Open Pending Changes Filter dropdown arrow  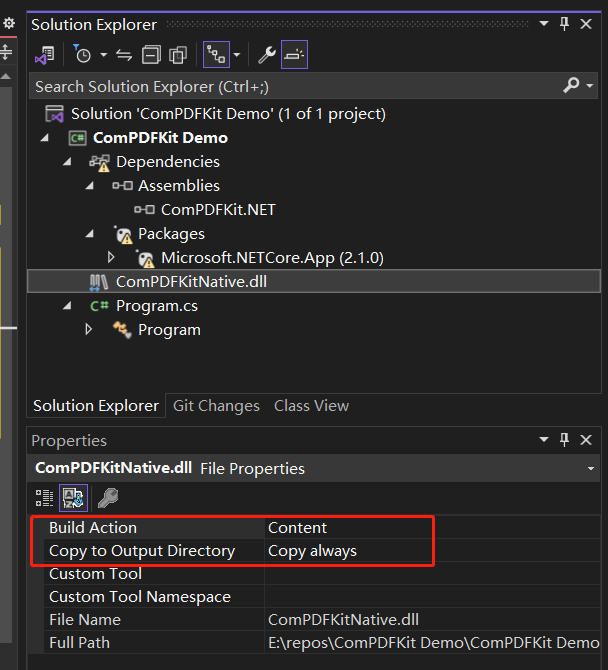[x=103, y=55]
